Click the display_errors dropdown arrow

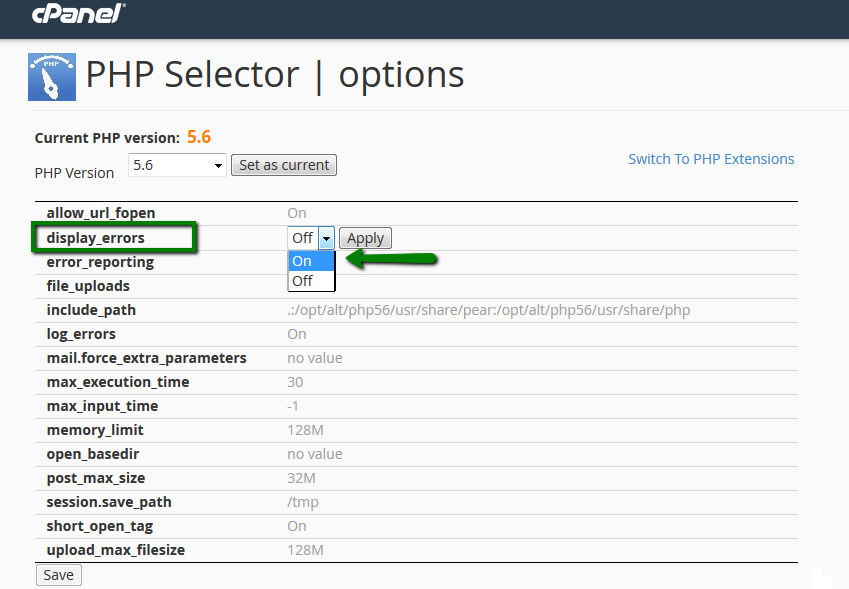point(326,238)
